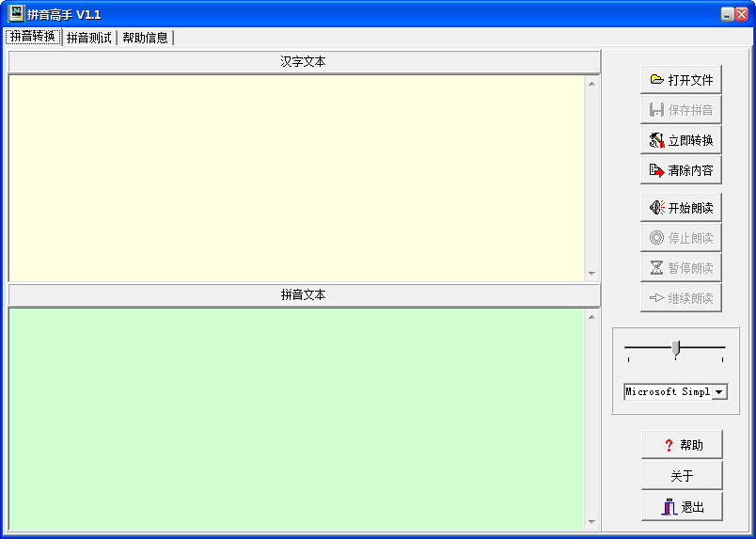Click the circular stop icon on 停止朗读
756x539 pixels.
(656, 238)
